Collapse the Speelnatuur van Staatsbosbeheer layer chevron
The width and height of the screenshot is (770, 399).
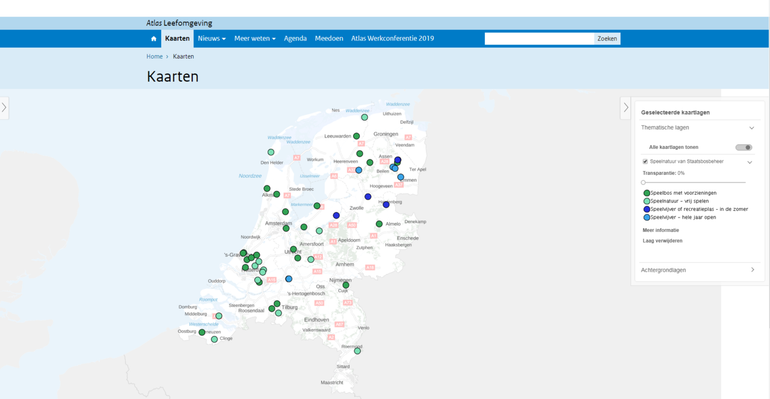click(x=749, y=162)
